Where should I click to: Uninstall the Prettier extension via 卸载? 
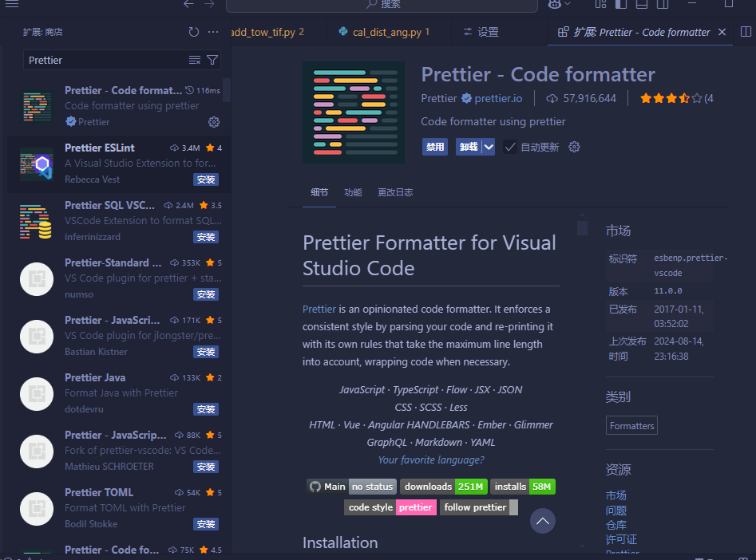tap(469, 147)
